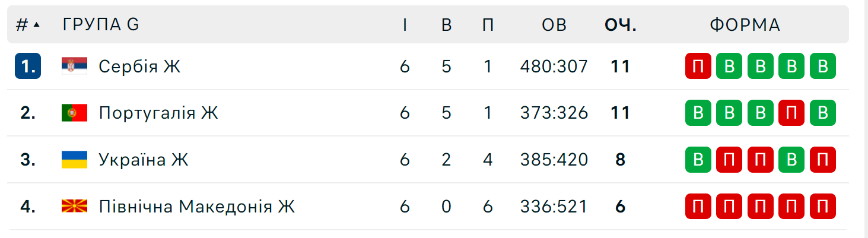This screenshot has height=238, width=868.
Task: Open the Сербія Ж team link
Action: pos(139,66)
